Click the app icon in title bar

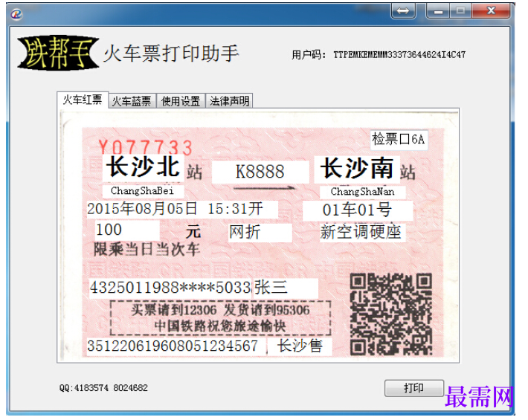coord(17,14)
